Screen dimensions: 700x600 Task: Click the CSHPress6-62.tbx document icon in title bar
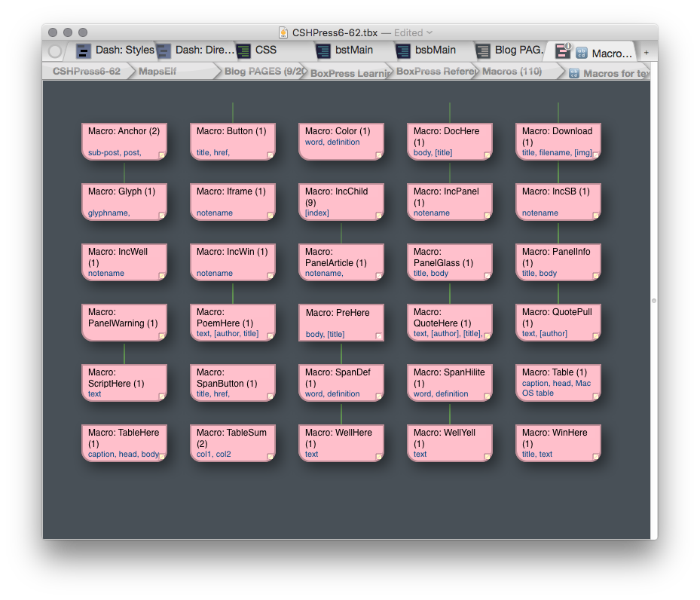click(x=283, y=32)
